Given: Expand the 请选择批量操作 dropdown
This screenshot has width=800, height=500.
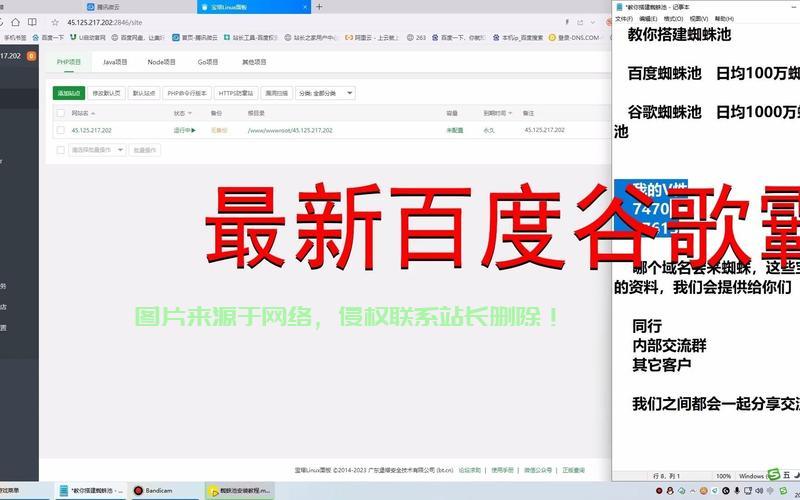Looking at the screenshot, I should tap(97, 150).
